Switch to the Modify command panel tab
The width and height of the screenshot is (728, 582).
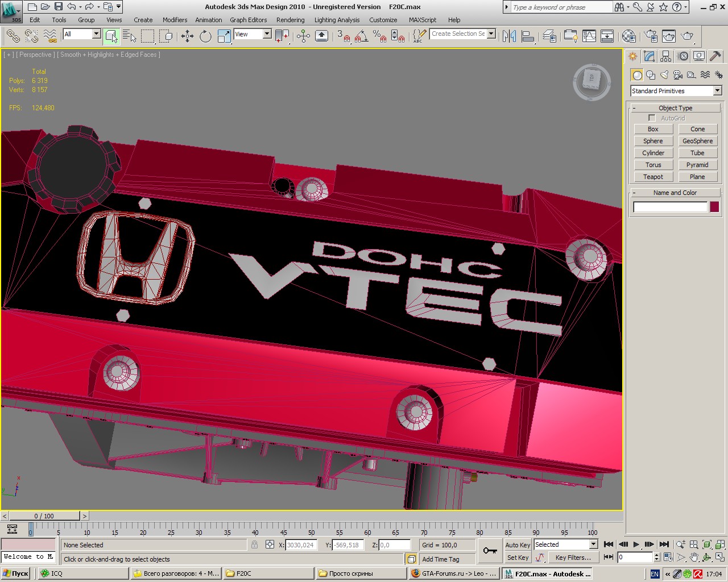point(650,56)
